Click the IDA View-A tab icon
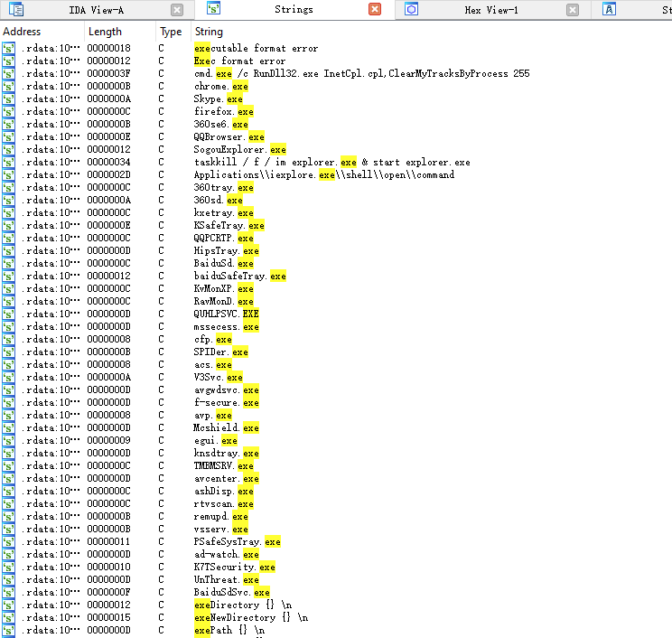Screen dimensions: 672x638 (16, 9)
